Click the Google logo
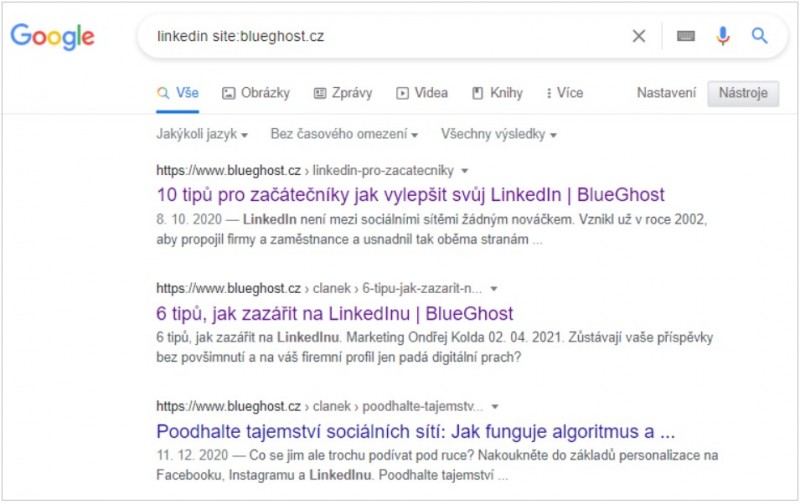Image resolution: width=800 pixels, height=504 pixels. 52,37
